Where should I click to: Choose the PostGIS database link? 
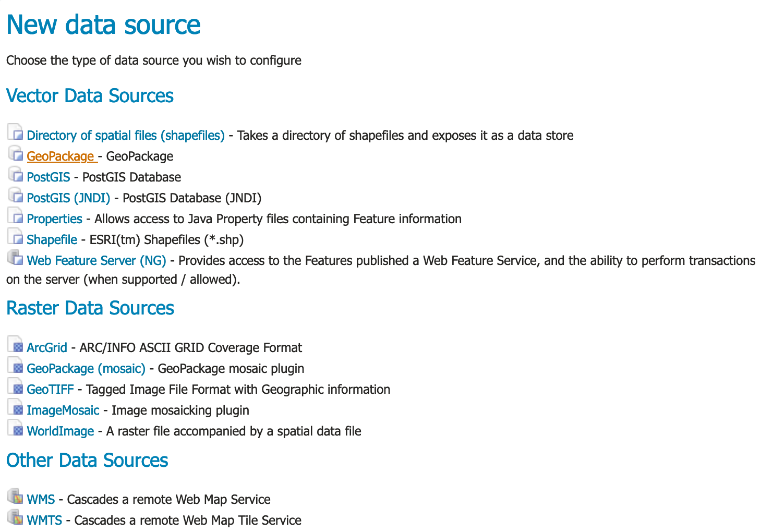click(49, 177)
